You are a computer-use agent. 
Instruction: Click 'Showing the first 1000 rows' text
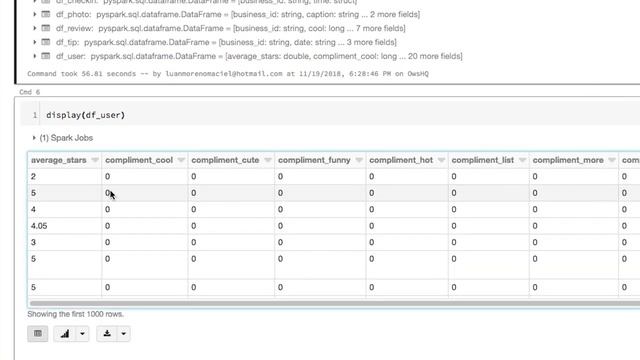(x=76, y=314)
